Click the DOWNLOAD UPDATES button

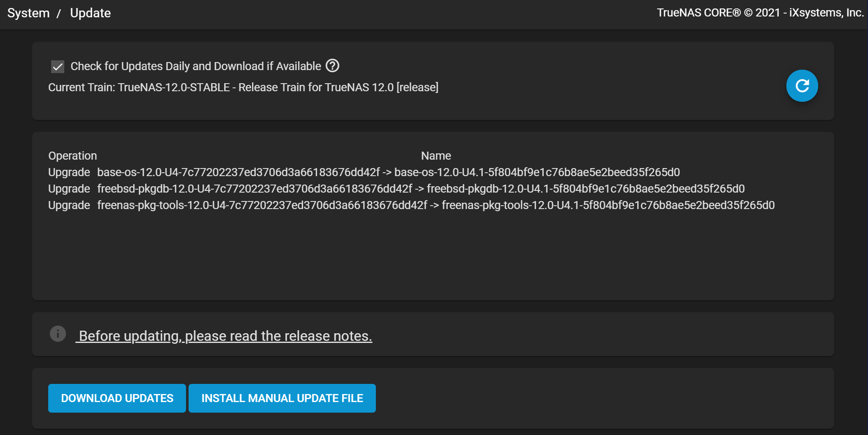pos(117,398)
